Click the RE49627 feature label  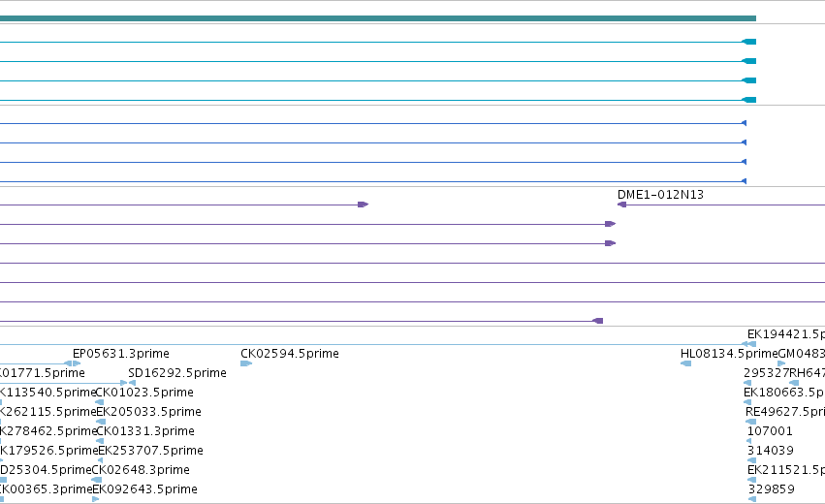785,412
